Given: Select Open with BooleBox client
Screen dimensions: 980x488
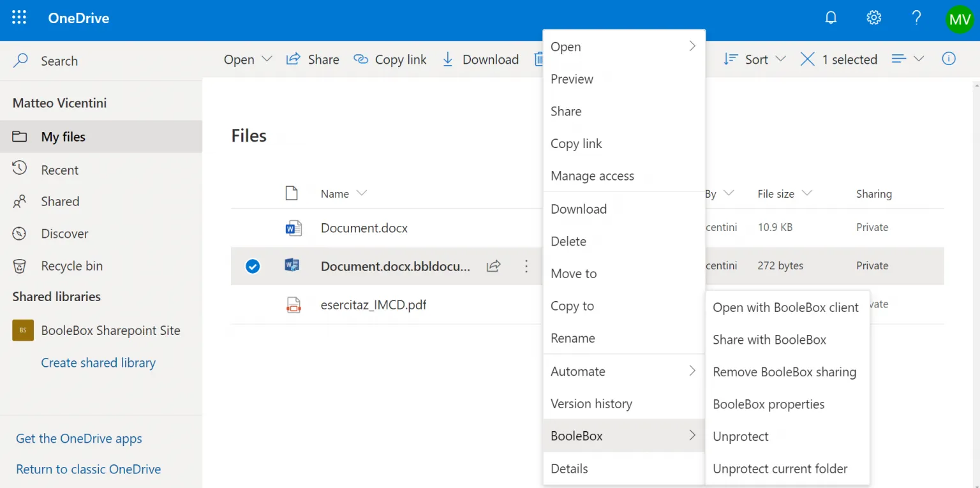Looking at the screenshot, I should 787,307.
